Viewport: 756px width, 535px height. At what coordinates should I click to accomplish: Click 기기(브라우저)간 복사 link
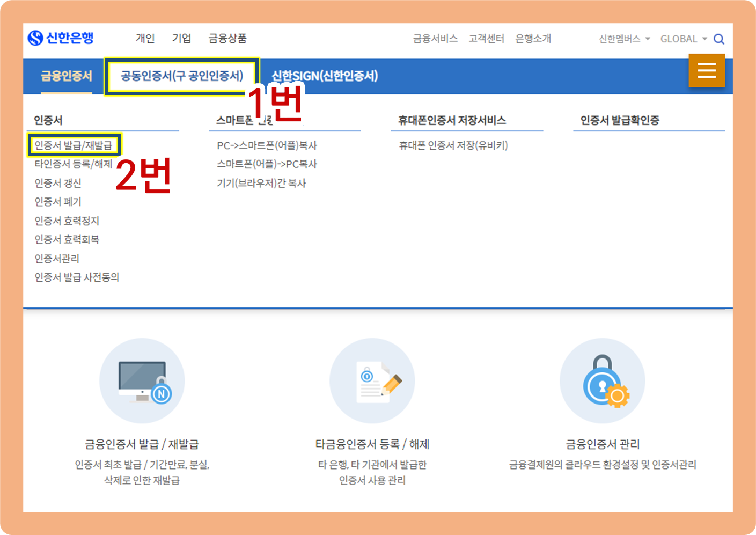click(x=261, y=184)
